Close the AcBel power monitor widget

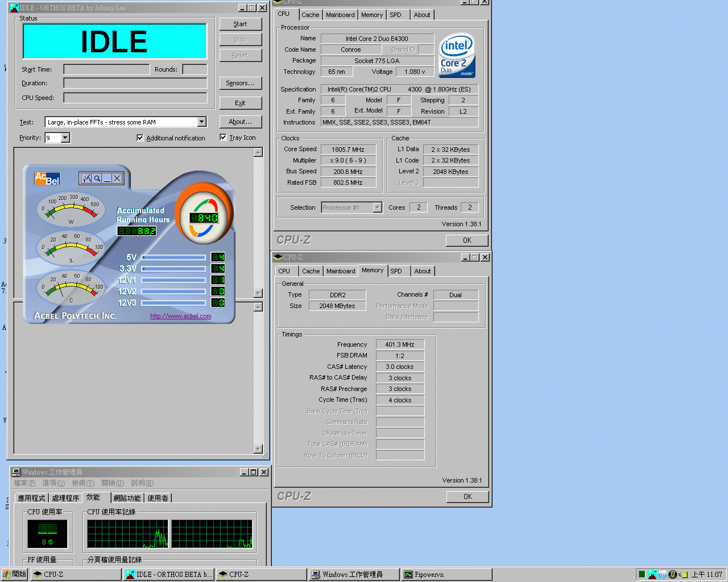(x=117, y=178)
